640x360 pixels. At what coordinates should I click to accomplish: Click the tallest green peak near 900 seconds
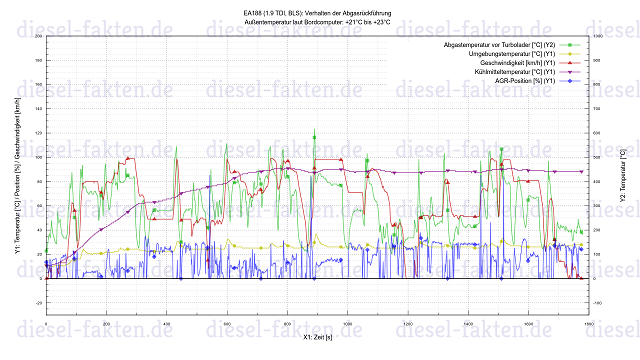314,131
